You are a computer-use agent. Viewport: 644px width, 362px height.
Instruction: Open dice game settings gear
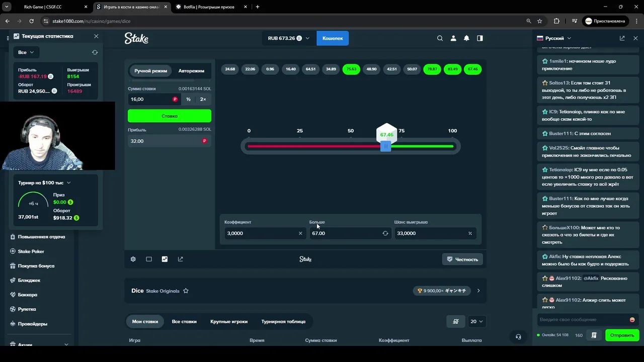133,259
